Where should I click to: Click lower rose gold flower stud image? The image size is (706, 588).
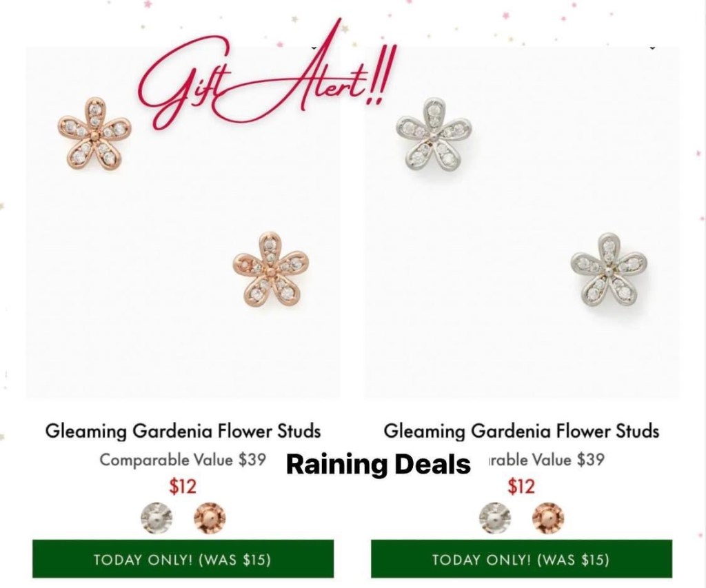point(271,270)
